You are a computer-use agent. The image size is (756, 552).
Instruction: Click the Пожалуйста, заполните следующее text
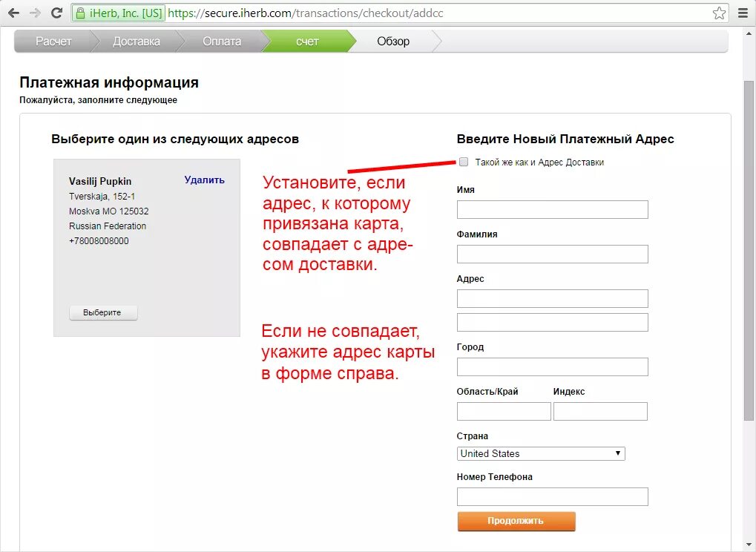[x=99, y=100]
